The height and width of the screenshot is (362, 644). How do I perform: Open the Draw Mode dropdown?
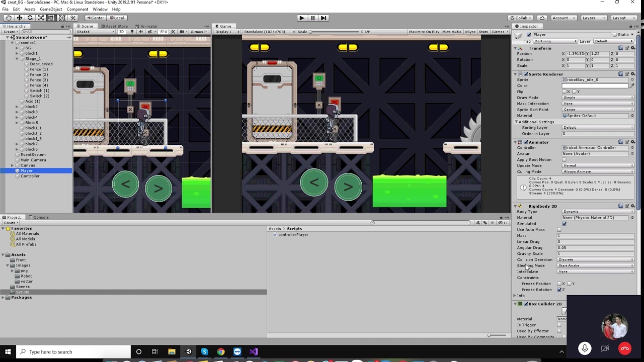(598, 98)
